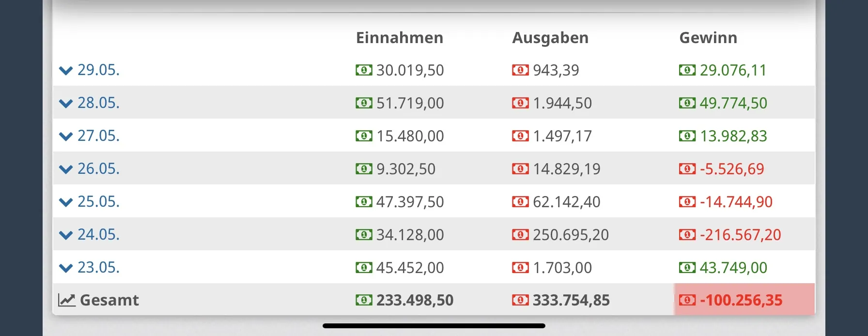Click green money icon beside 30.019,50
The height and width of the screenshot is (336, 868).
tap(364, 70)
